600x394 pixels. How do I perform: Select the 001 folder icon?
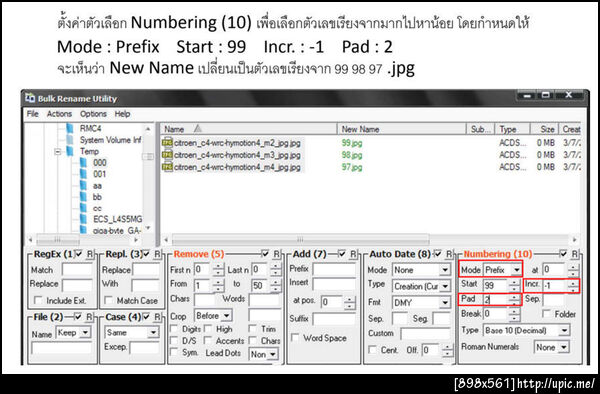click(83, 174)
